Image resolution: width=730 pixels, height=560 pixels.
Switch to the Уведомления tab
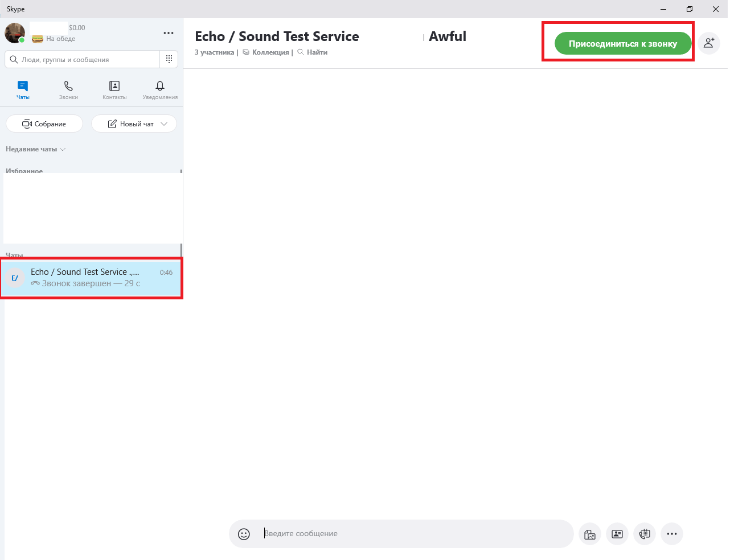160,90
